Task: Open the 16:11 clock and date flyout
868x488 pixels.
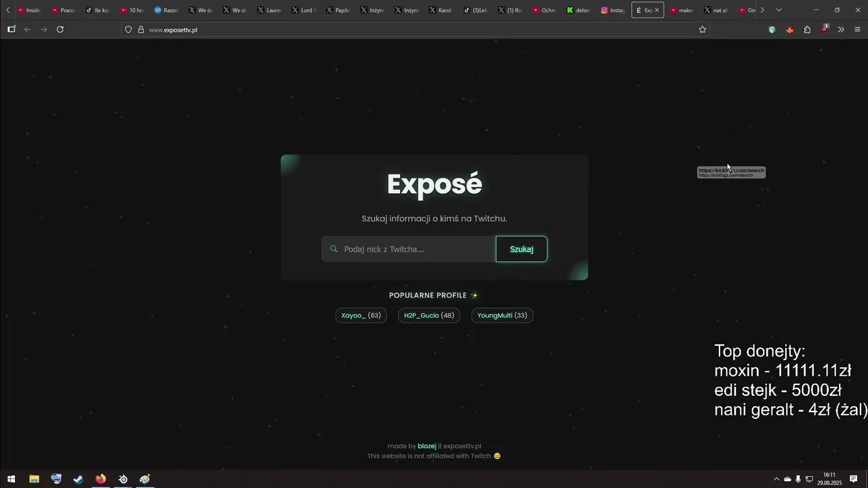Action: tap(829, 479)
